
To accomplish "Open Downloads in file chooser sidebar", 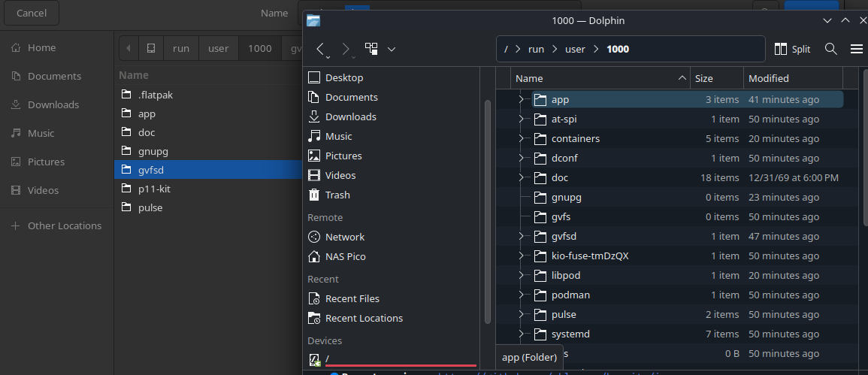I will point(56,104).
